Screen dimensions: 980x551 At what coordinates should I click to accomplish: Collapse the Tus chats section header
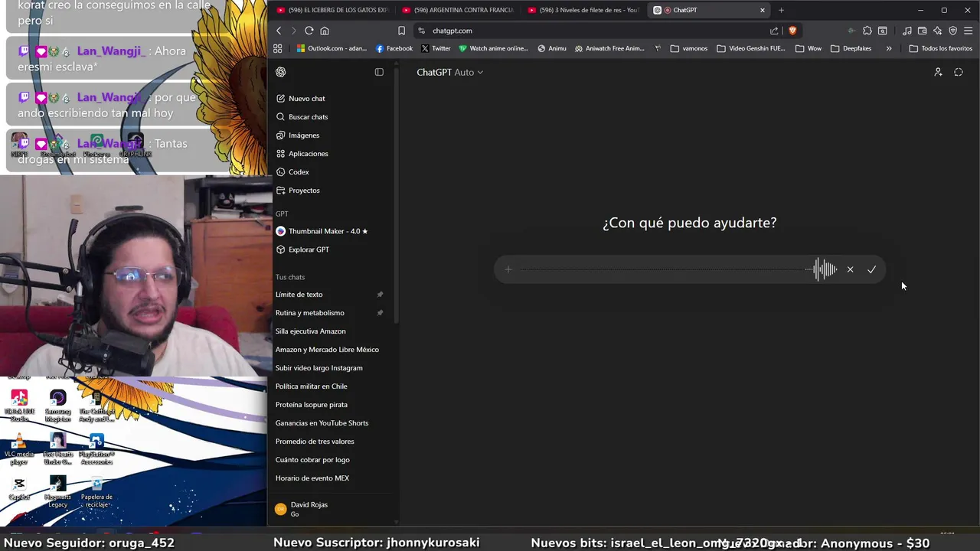point(290,277)
